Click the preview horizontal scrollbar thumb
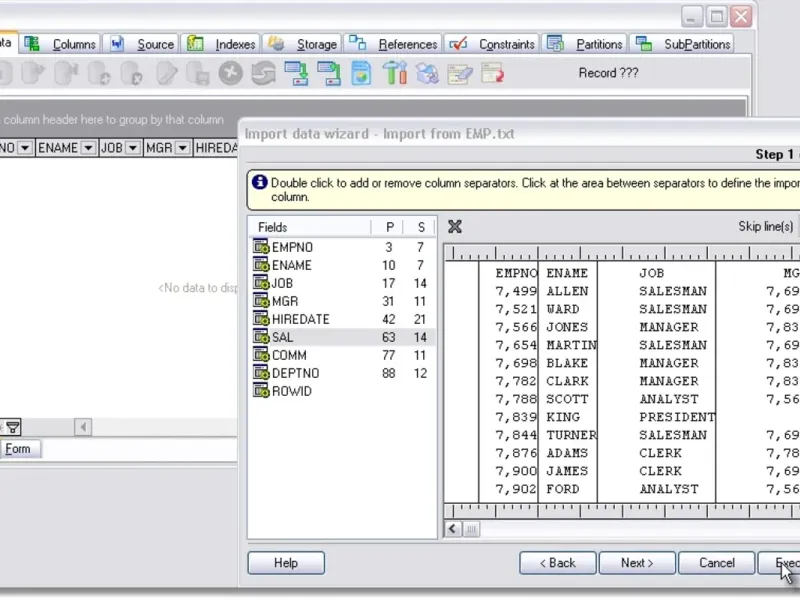 [x=471, y=529]
